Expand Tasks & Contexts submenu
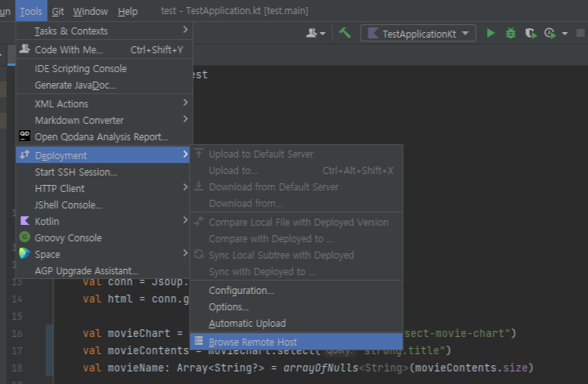 (103, 31)
